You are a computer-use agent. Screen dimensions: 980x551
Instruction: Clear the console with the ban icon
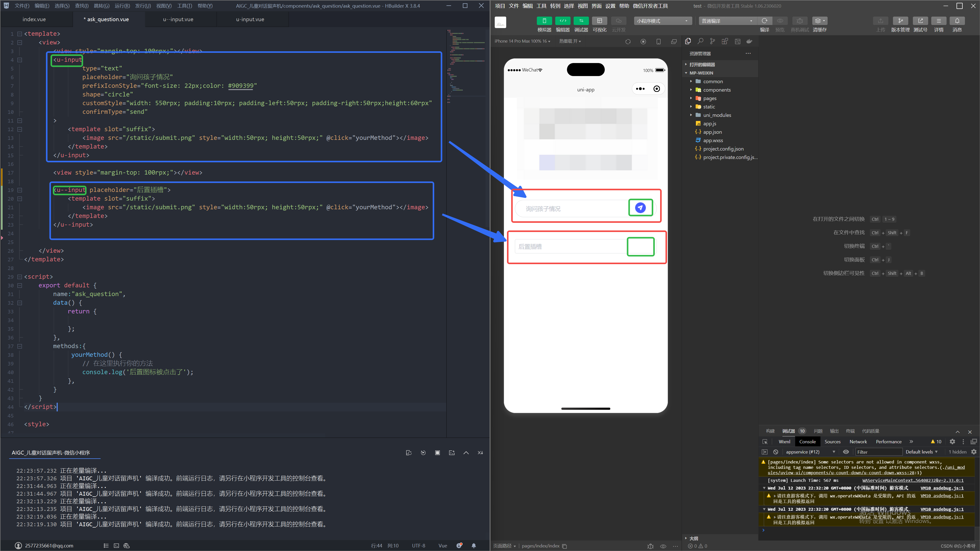coord(775,452)
